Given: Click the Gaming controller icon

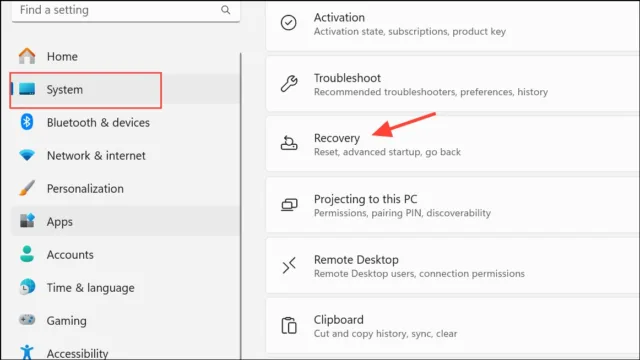Looking at the screenshot, I should tap(27, 320).
